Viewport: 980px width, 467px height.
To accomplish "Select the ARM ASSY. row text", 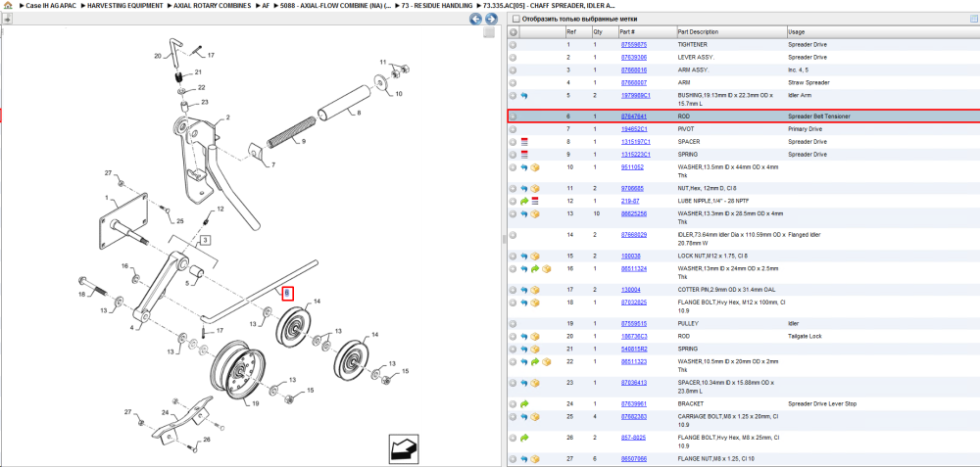I will point(694,70).
